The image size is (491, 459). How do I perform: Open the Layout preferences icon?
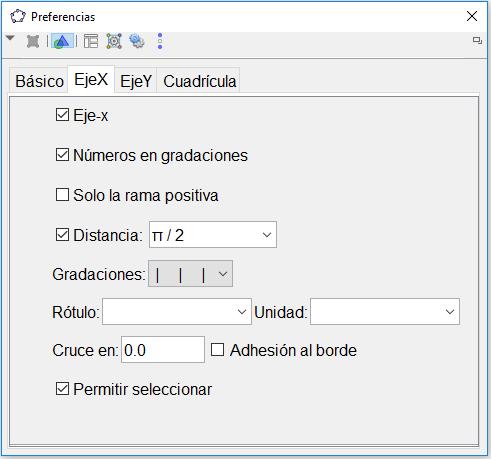click(x=91, y=41)
